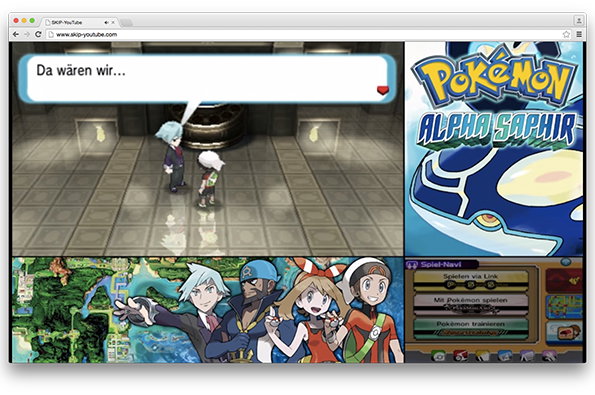595x395 pixels.
Task: Open the Pokémon Alpha Saphir cover image
Action: tap(494, 149)
